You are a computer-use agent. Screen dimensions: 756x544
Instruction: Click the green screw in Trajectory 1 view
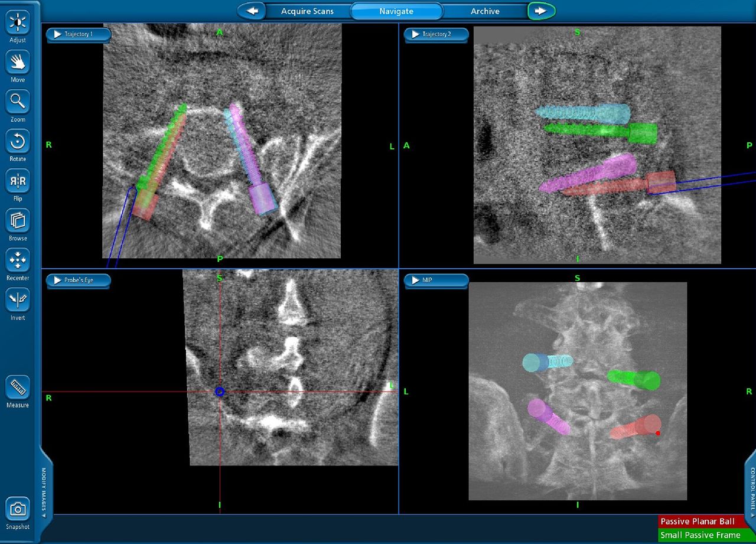pyautogui.click(x=161, y=149)
